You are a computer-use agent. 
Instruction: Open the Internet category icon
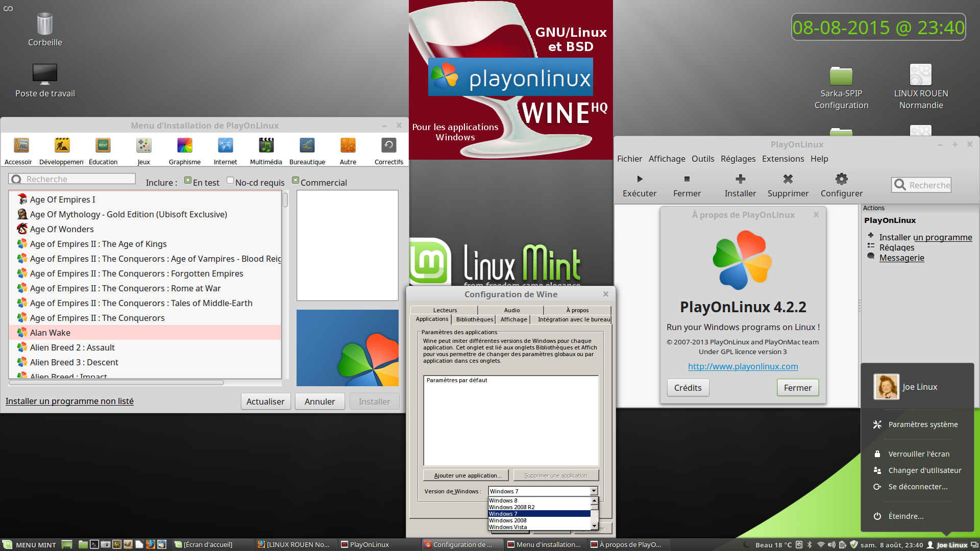tap(226, 151)
